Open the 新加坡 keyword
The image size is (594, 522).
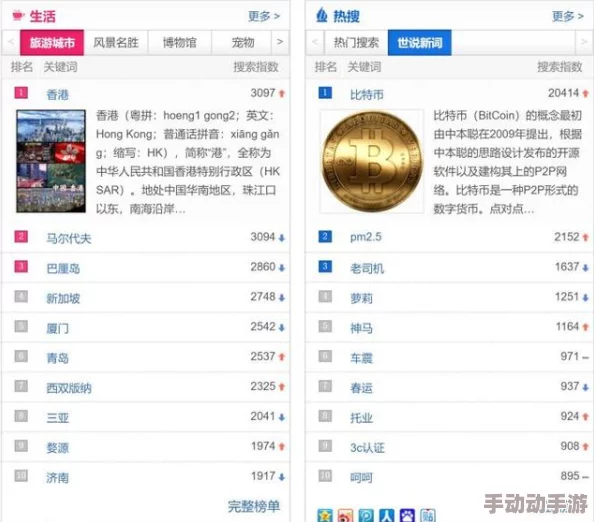(x=63, y=298)
